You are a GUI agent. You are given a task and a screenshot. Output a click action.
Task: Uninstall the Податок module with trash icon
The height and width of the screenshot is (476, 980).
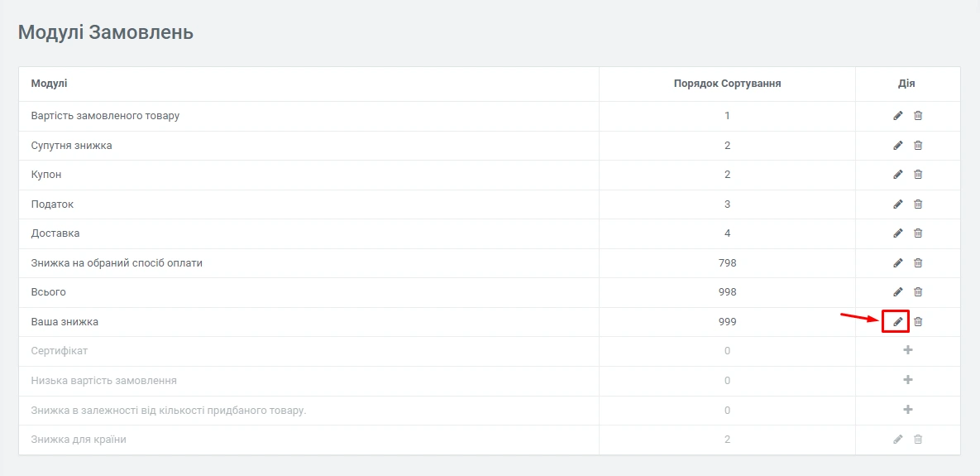(x=918, y=204)
